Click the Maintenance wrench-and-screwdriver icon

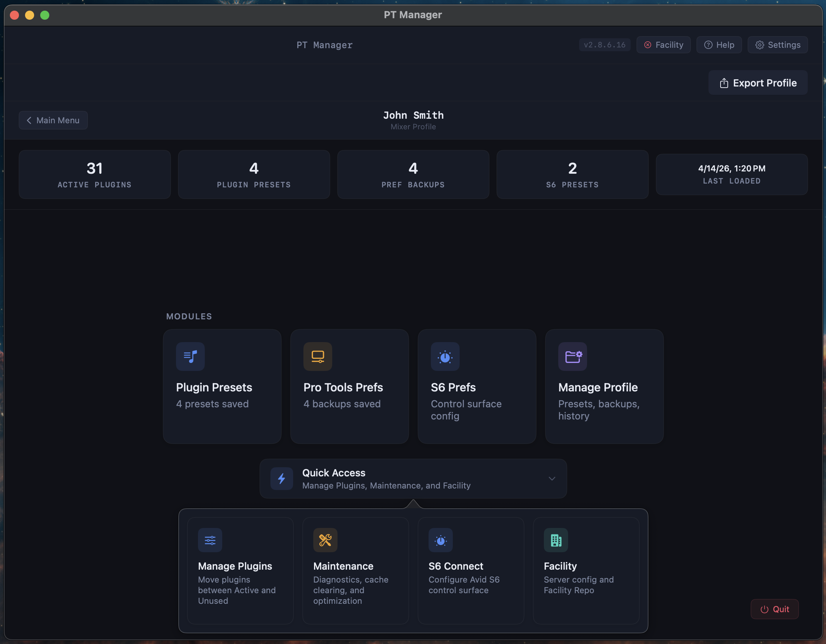[x=325, y=540]
